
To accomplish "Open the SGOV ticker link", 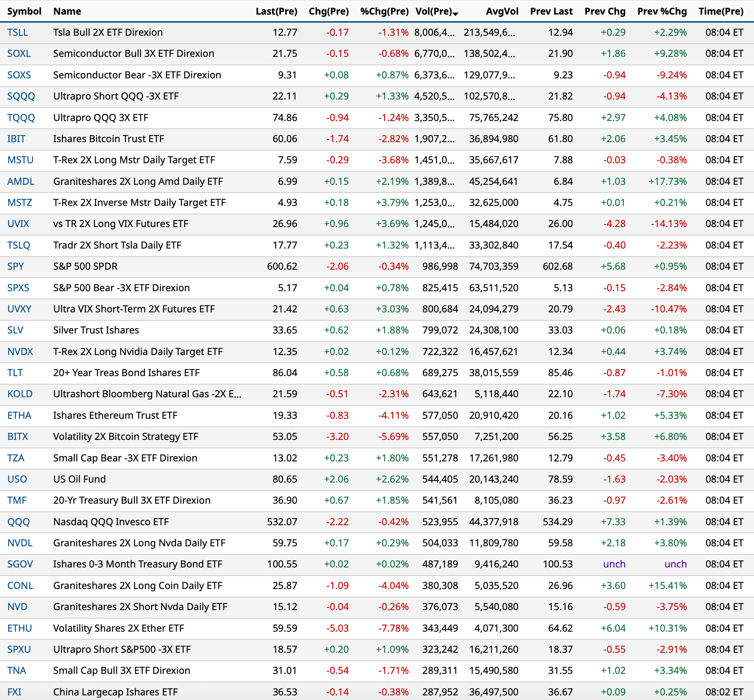I will [20, 564].
